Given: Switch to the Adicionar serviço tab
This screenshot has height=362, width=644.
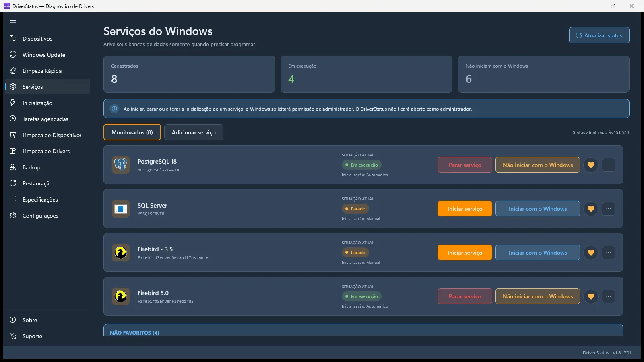Looking at the screenshot, I should coord(194,132).
